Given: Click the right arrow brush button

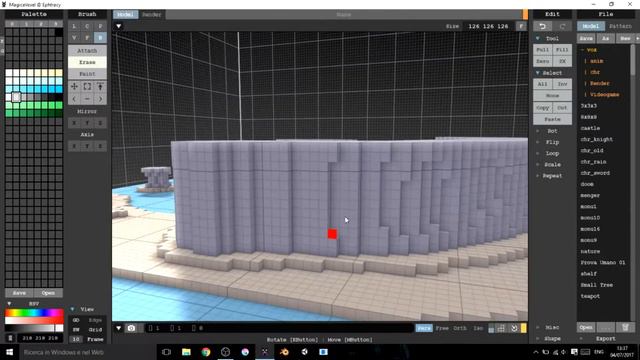Looking at the screenshot, I should click(x=100, y=99).
